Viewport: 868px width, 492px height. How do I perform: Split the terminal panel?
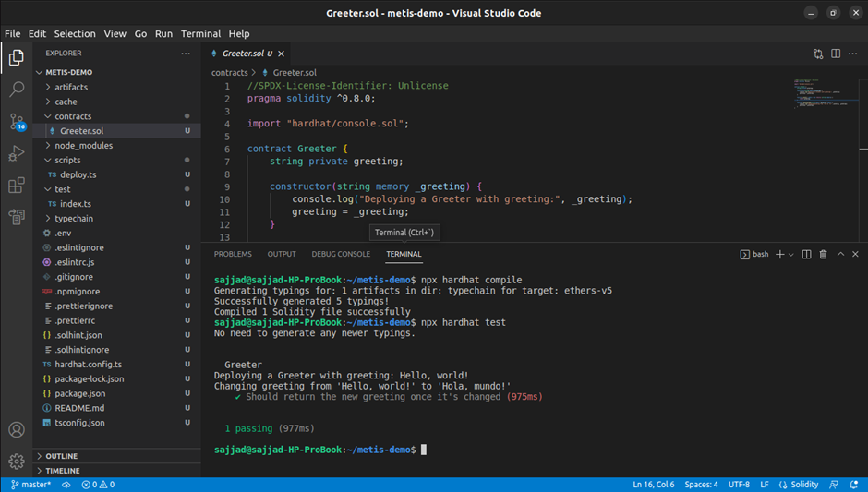(806, 254)
